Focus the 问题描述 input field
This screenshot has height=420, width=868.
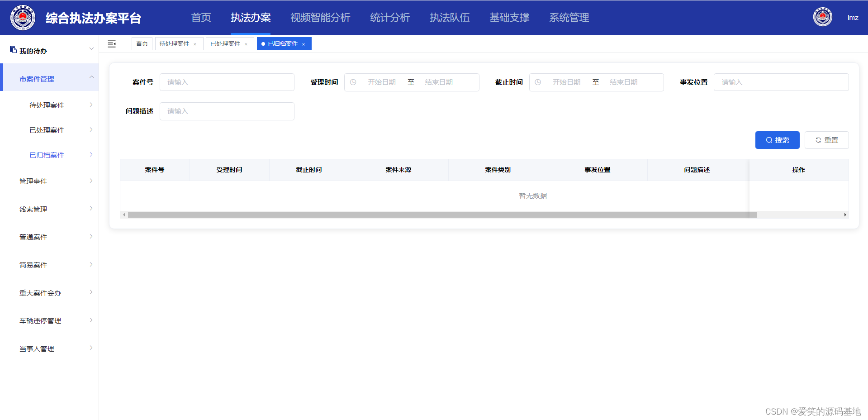pyautogui.click(x=227, y=111)
